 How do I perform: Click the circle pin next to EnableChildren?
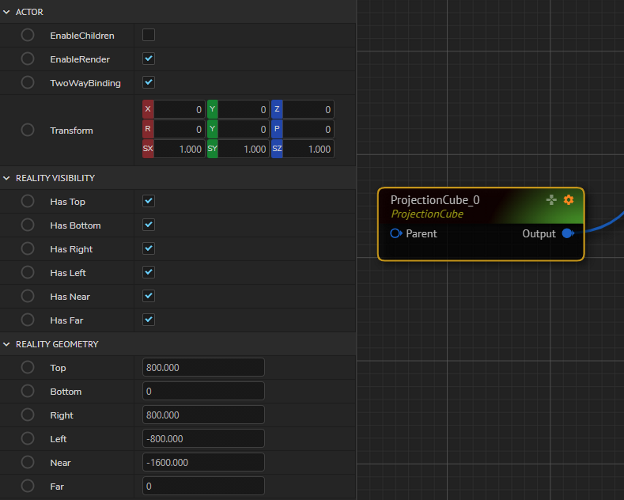pyautogui.click(x=28, y=35)
